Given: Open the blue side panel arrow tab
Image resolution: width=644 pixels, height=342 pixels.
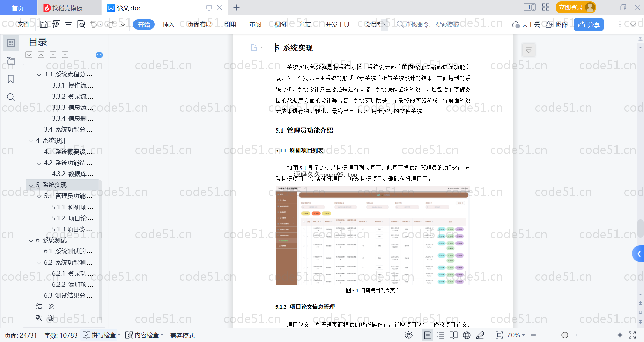Looking at the screenshot, I should point(638,254).
